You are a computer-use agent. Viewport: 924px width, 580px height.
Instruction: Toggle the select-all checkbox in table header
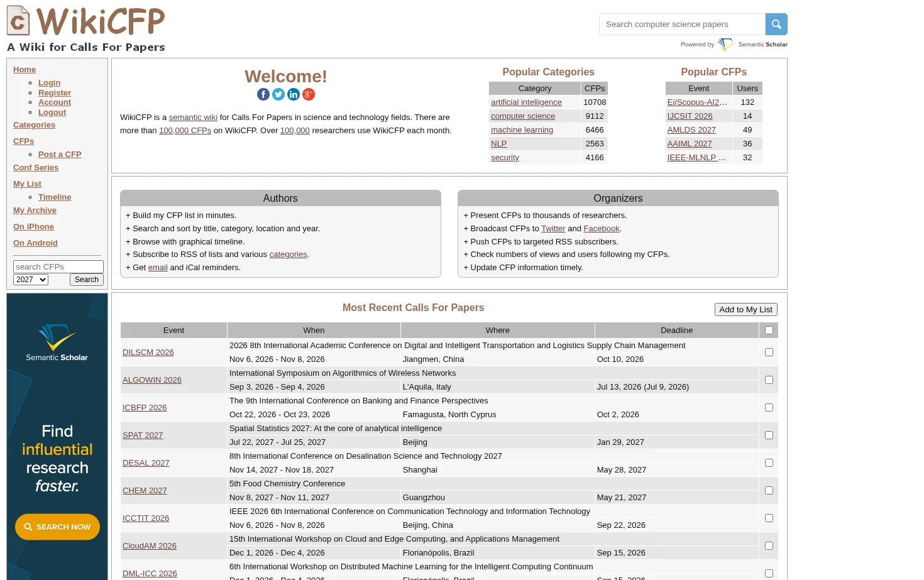769,331
